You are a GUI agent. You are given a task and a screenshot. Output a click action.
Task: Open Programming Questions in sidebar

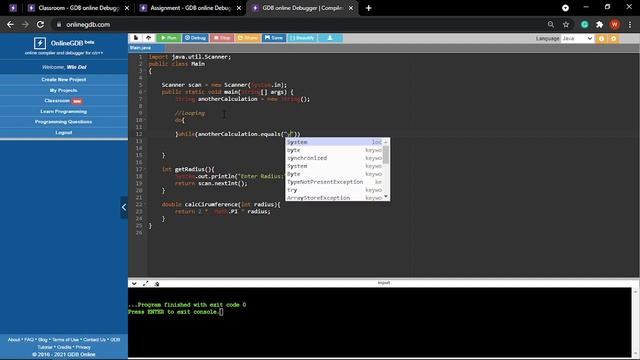point(64,122)
